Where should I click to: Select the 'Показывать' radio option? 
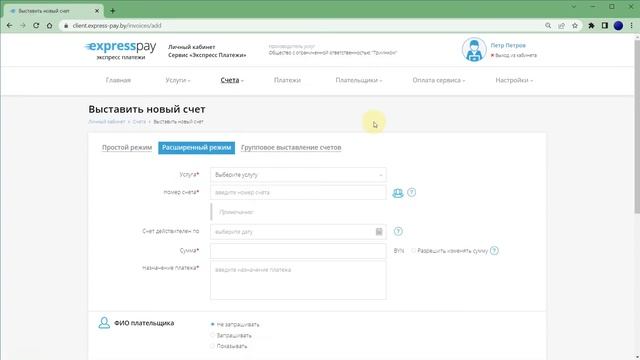point(212,346)
